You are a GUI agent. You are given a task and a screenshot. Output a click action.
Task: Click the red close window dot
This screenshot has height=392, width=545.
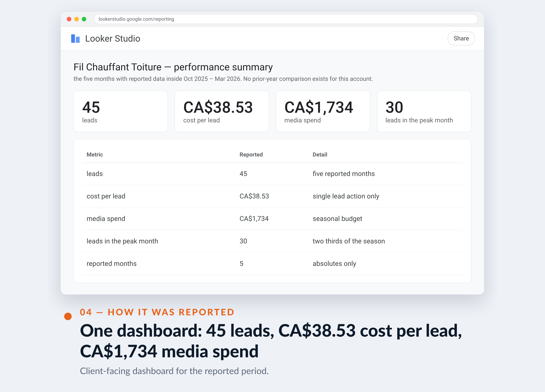click(69, 19)
